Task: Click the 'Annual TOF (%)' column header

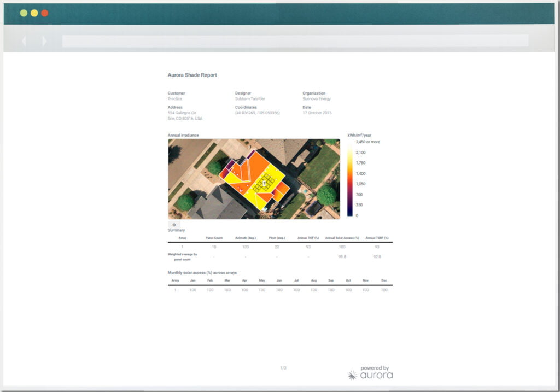Action: click(308, 238)
